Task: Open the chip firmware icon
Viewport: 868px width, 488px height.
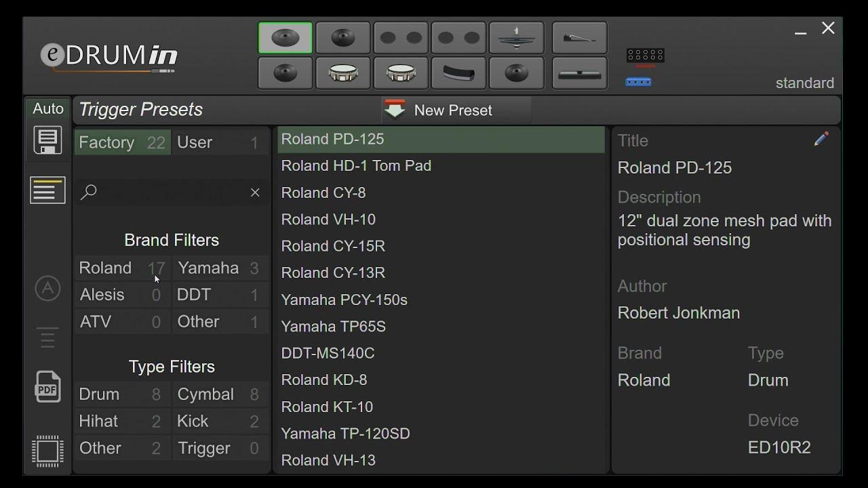Action: [x=47, y=451]
